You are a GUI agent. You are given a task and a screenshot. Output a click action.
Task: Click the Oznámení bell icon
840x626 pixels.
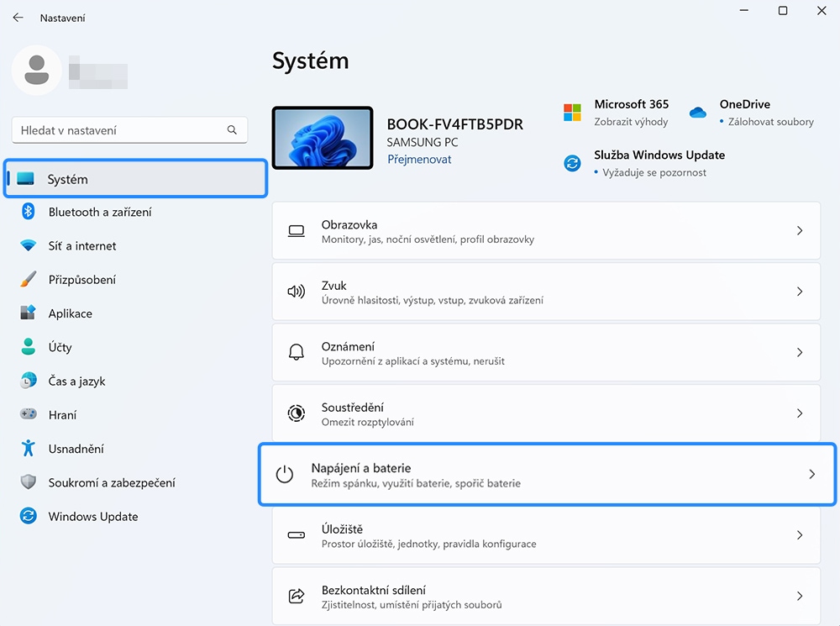pyautogui.click(x=297, y=352)
